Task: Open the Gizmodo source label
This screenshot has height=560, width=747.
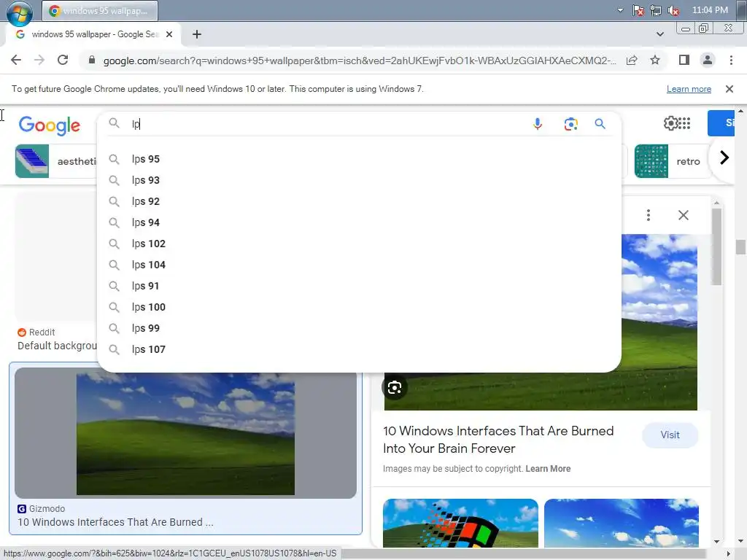Action: point(42,508)
